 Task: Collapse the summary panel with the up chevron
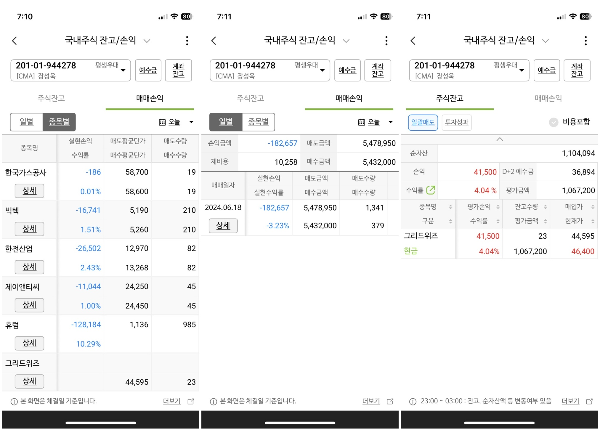[x=500, y=139]
